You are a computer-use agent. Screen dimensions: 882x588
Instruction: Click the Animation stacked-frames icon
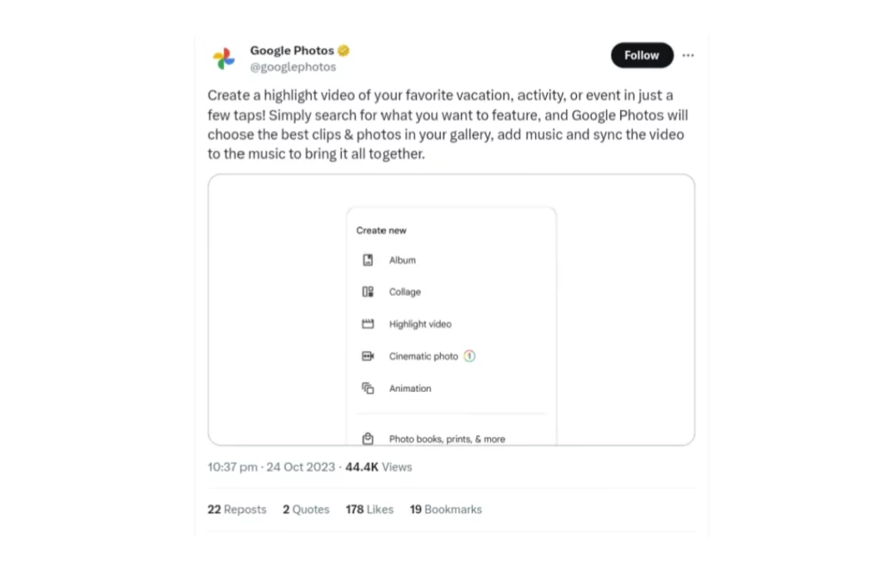click(x=368, y=388)
